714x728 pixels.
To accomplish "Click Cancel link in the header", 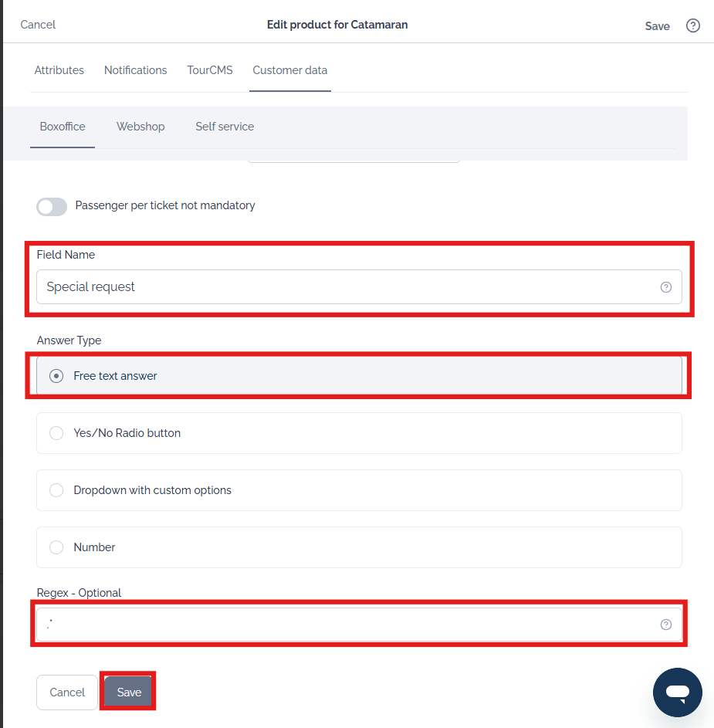I will click(38, 25).
